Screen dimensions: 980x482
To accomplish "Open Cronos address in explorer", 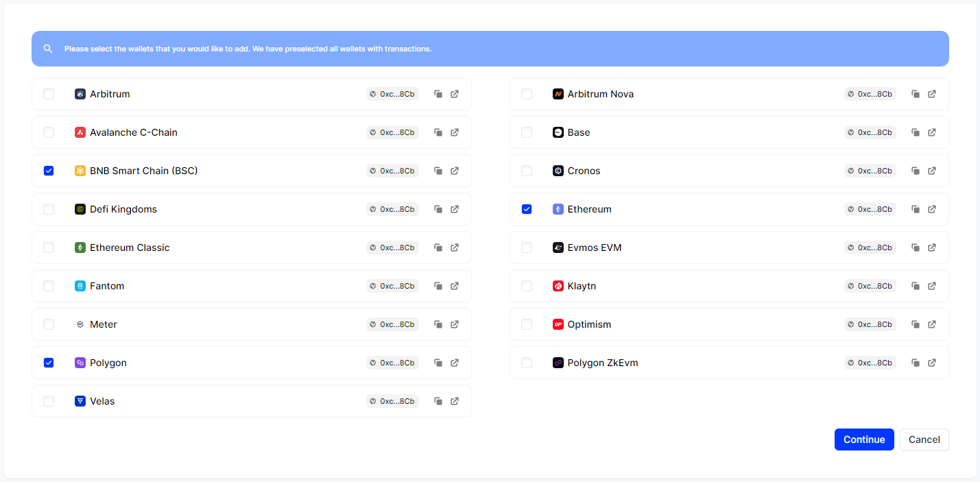I will (x=932, y=171).
